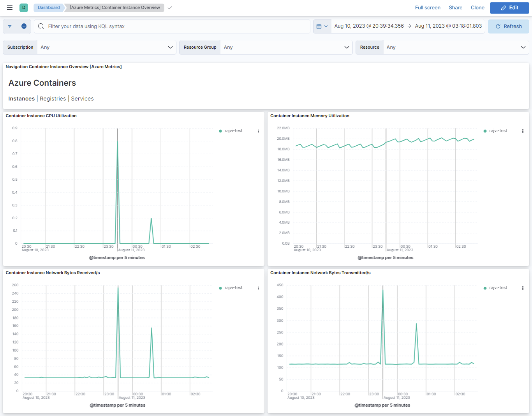532x416 pixels.
Task: Open Network Bytes Received legend options
Action: pos(258,288)
